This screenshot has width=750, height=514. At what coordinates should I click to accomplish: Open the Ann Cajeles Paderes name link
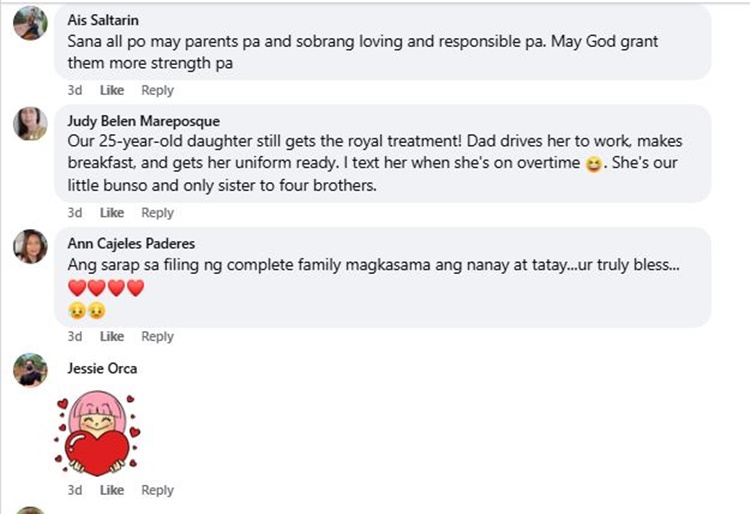[132, 244]
